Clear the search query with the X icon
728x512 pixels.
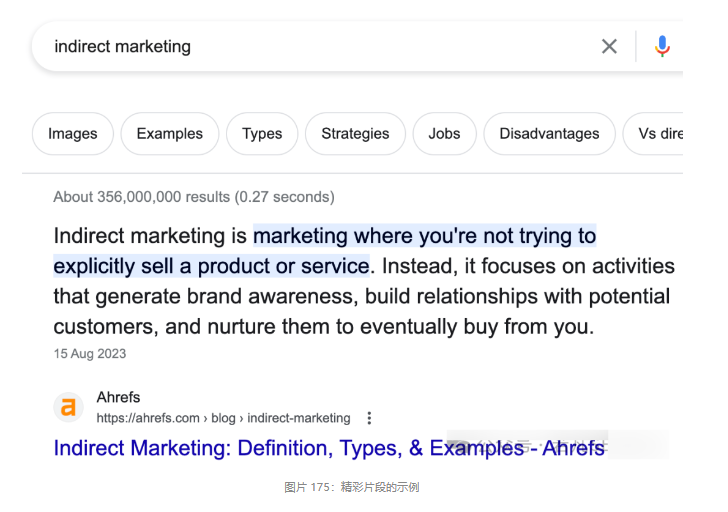point(609,46)
